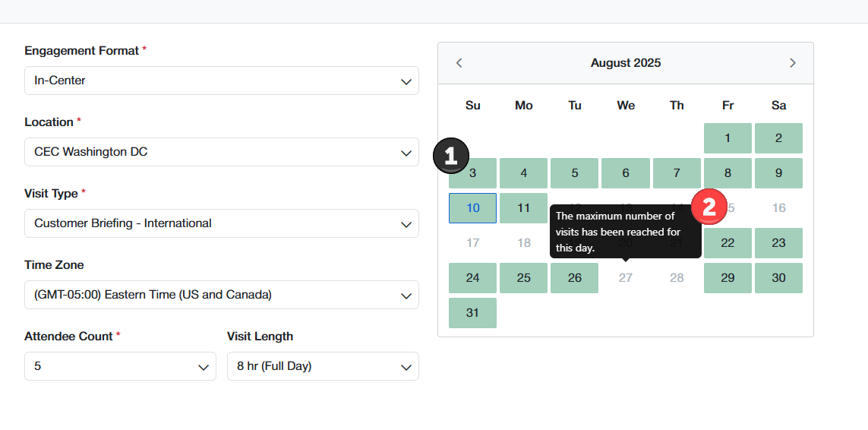The image size is (868, 430).
Task: Choose August 31 on the calendar
Action: [472, 313]
